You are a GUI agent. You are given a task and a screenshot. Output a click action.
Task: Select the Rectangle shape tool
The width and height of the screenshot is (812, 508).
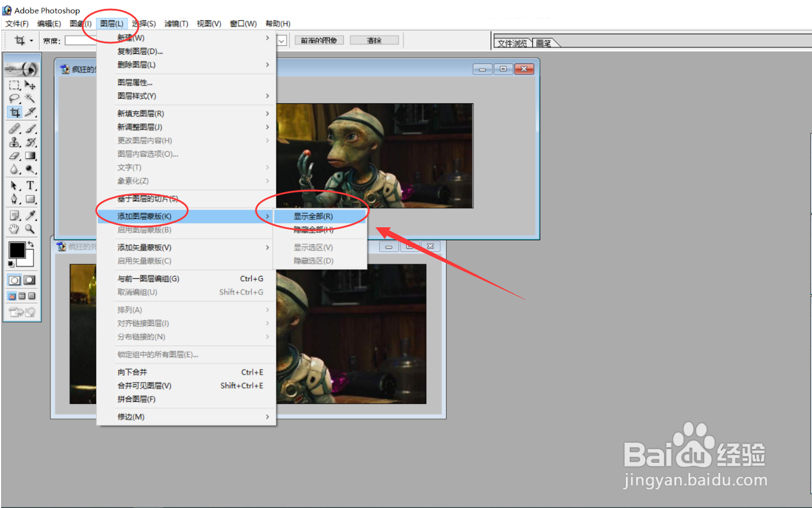pos(30,199)
